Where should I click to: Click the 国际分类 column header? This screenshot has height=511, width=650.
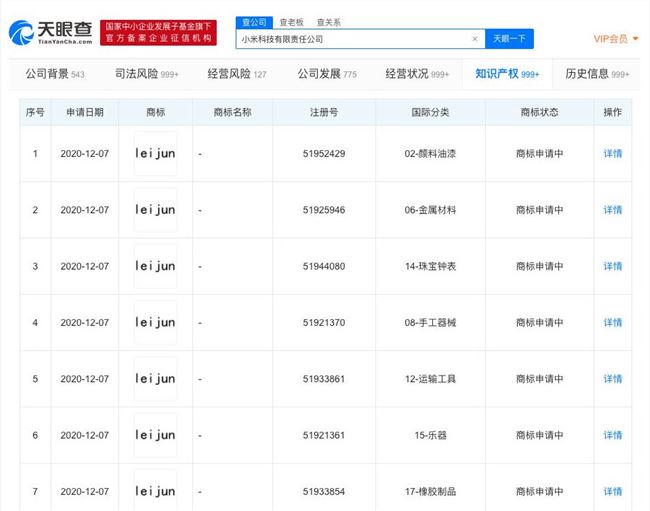tap(430, 112)
